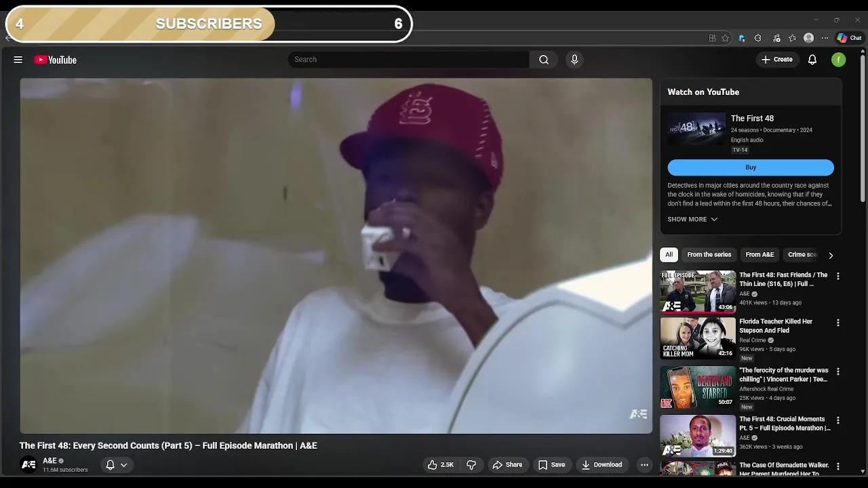Viewport: 868px width, 488px height.
Task: Like the video with thumbs up
Action: point(440,465)
